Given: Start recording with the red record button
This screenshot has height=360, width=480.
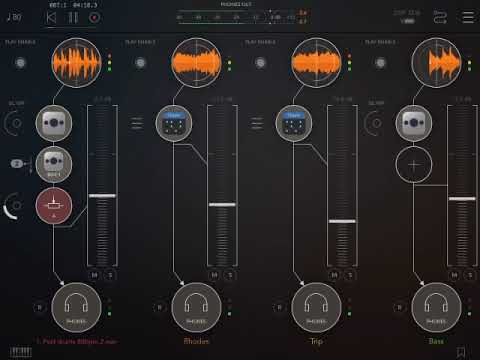Looking at the screenshot, I should coord(94,17).
